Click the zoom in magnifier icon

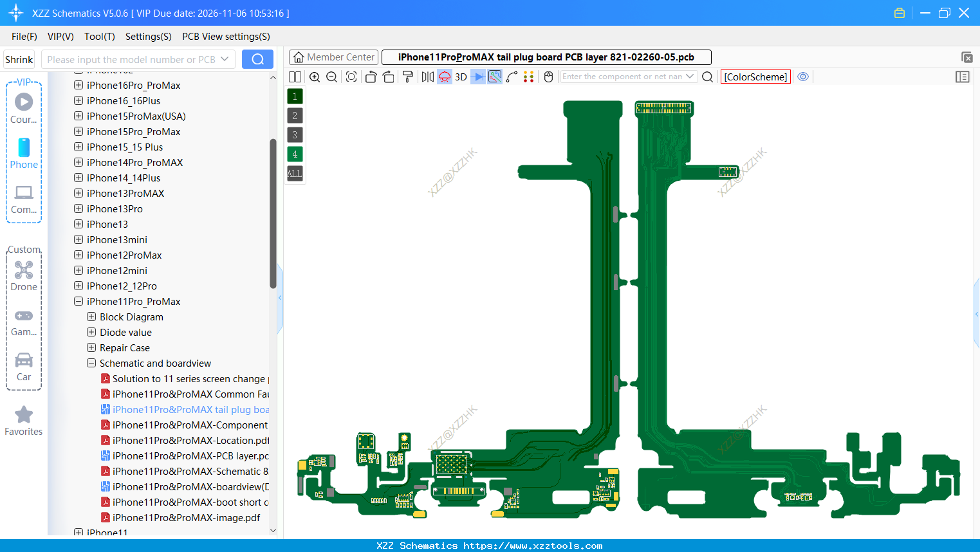(x=315, y=77)
